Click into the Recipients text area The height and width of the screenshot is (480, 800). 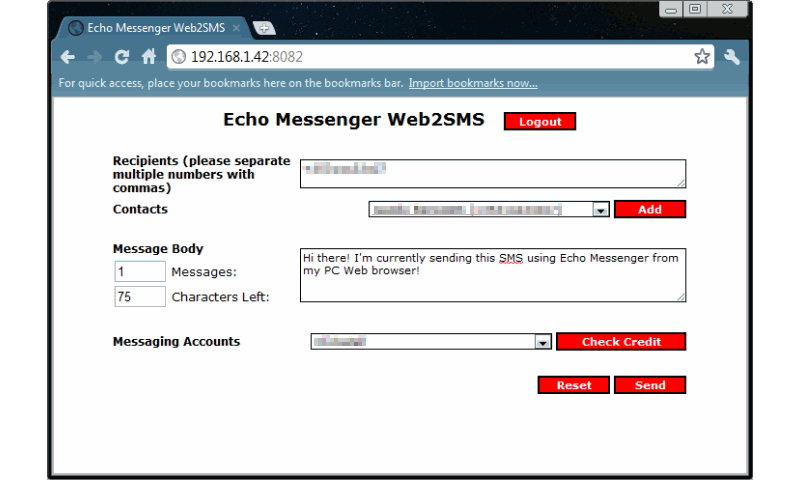point(493,173)
